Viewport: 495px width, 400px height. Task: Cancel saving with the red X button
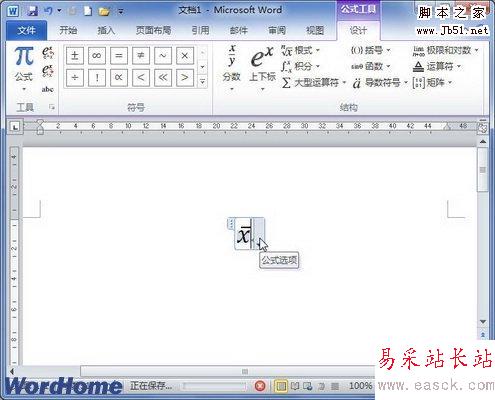[x=260, y=386]
